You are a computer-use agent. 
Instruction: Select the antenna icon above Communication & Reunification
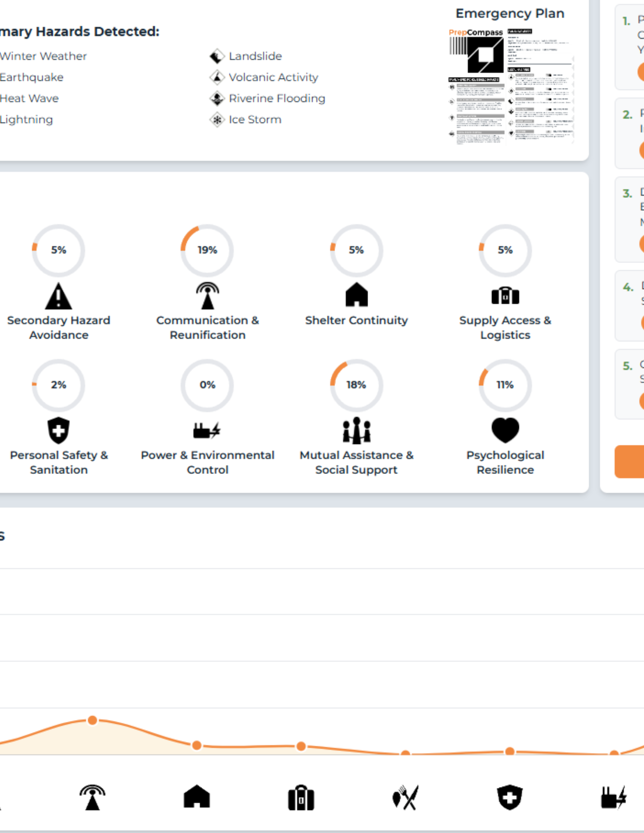[x=208, y=296]
